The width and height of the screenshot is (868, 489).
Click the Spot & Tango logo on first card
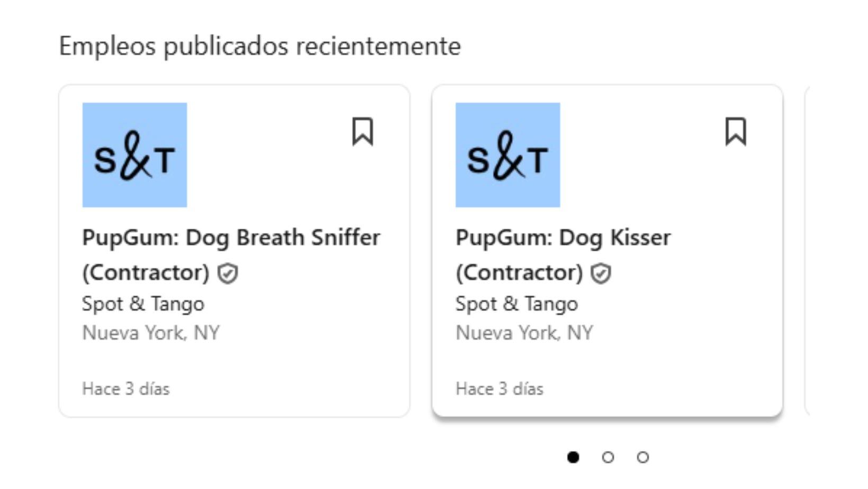point(135,155)
